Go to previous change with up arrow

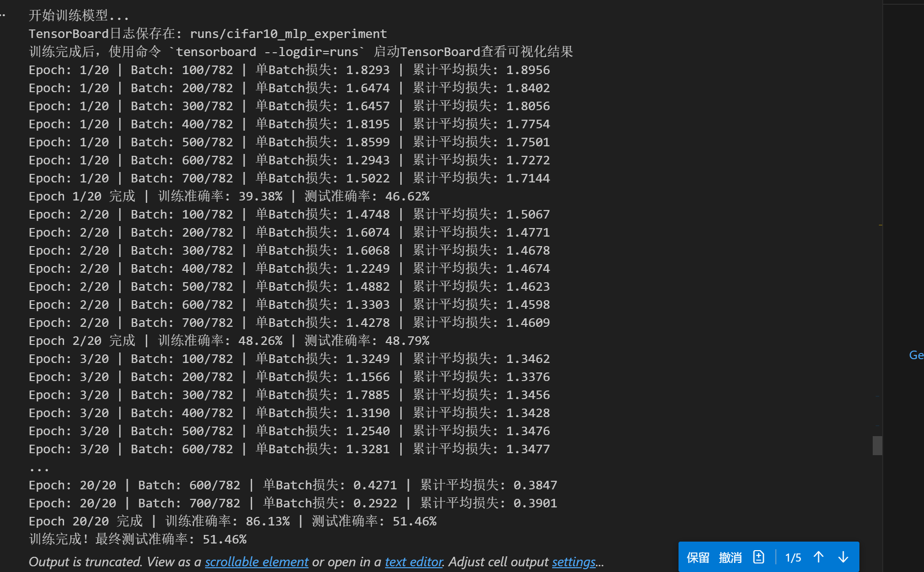tap(819, 557)
